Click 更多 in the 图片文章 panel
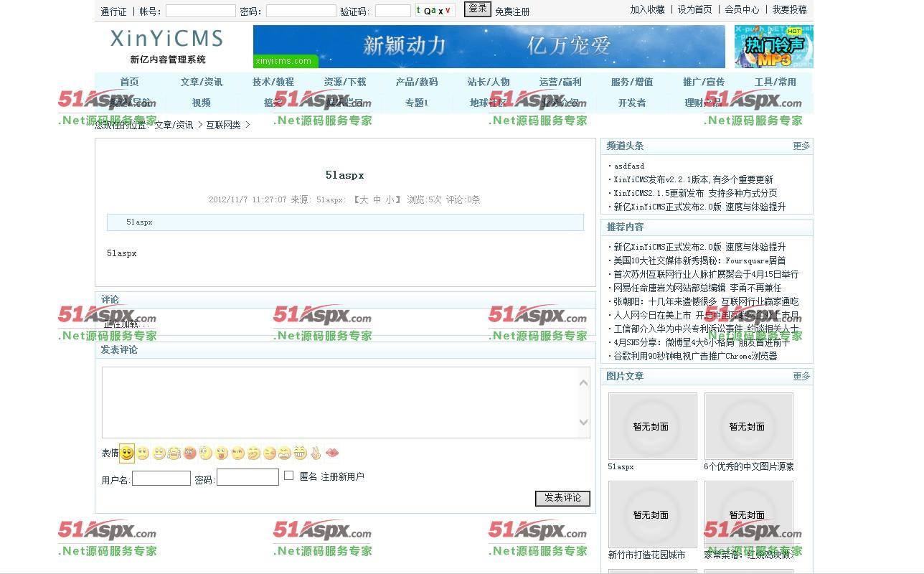The image size is (924, 574). click(801, 376)
